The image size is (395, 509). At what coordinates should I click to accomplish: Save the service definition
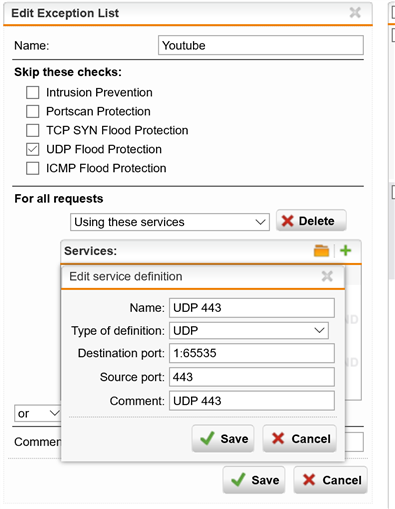point(223,438)
